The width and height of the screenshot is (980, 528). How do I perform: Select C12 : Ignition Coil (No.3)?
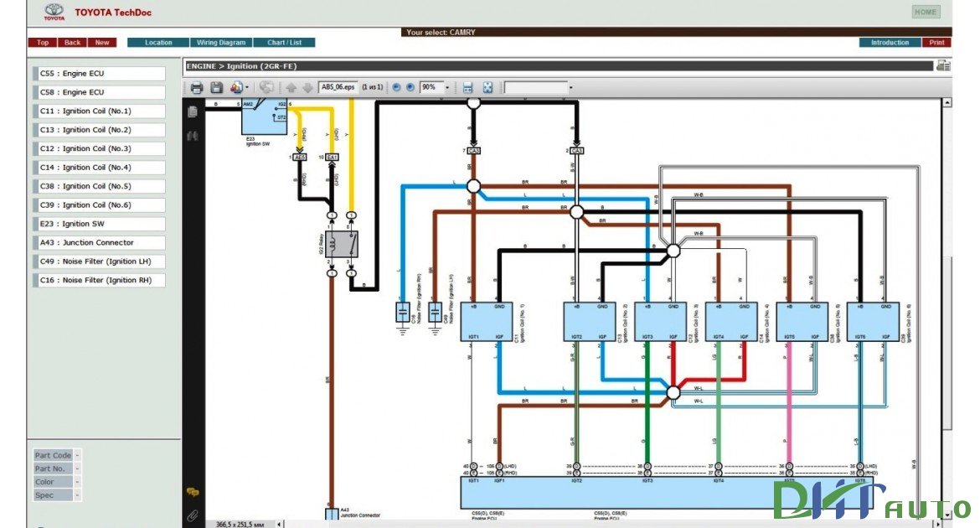click(99, 149)
